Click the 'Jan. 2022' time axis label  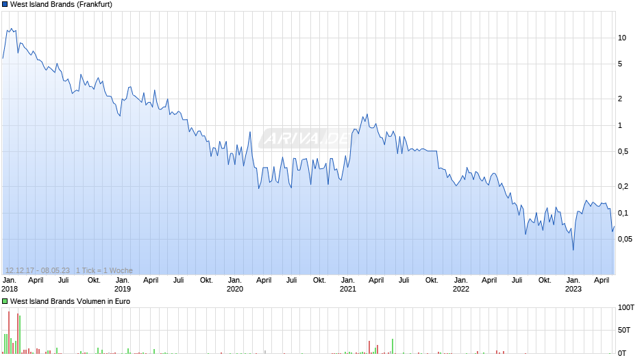click(461, 285)
